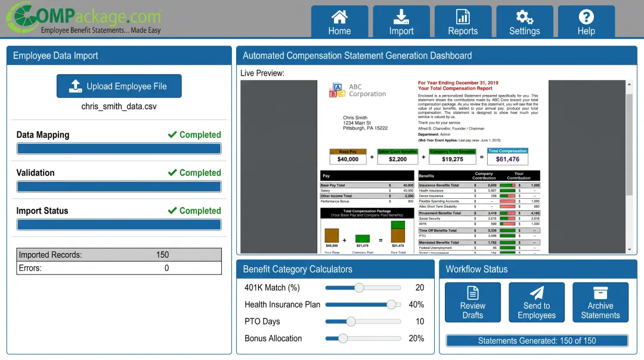Click the Company Paid Benefits $19,275 box

[x=452, y=156]
